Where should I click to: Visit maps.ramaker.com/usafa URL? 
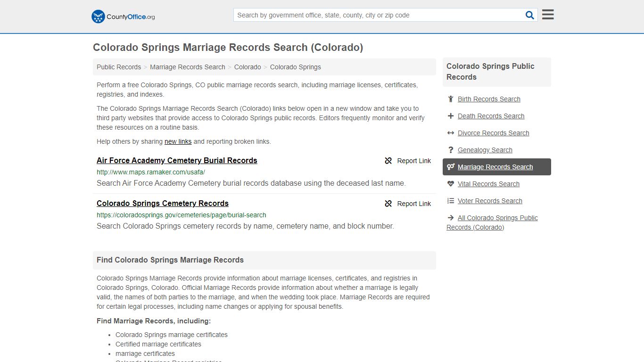[x=151, y=172]
